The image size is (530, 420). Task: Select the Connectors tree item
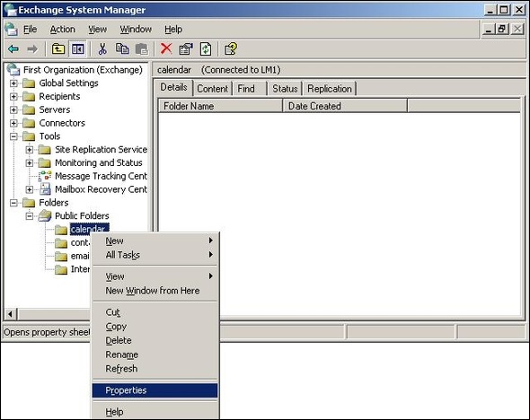pyautogui.click(x=62, y=123)
